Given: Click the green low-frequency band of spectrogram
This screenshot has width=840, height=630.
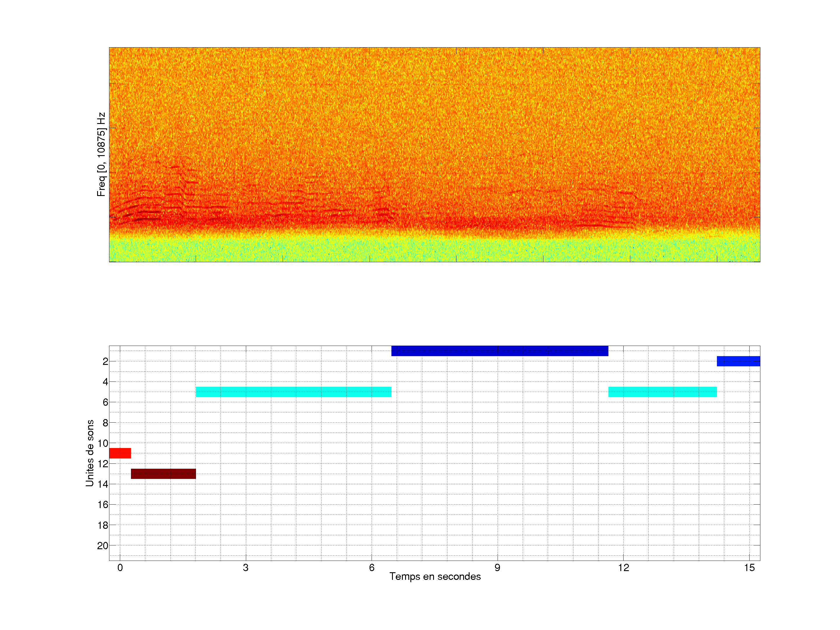Looking at the screenshot, I should (x=434, y=250).
